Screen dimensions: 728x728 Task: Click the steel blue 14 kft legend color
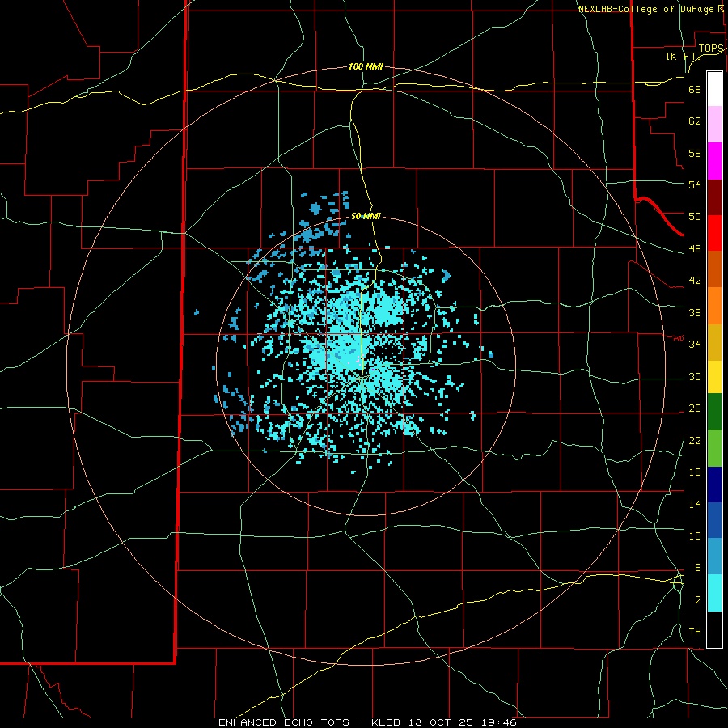[x=714, y=557]
